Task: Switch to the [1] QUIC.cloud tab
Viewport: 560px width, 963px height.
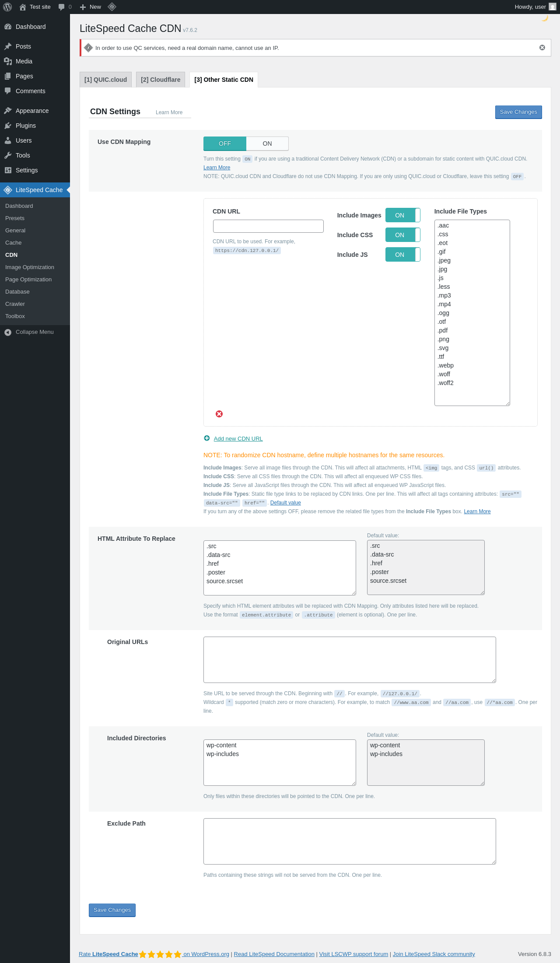Action: coord(105,80)
